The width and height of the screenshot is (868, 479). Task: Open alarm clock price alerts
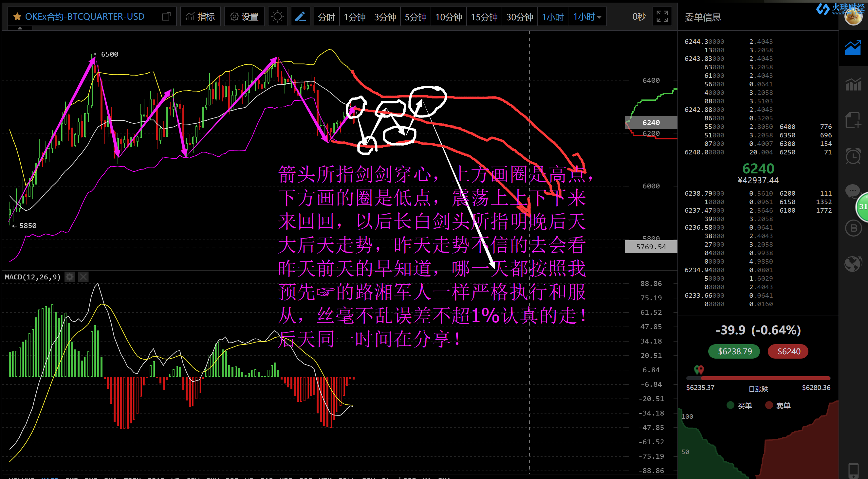pyautogui.click(x=853, y=156)
